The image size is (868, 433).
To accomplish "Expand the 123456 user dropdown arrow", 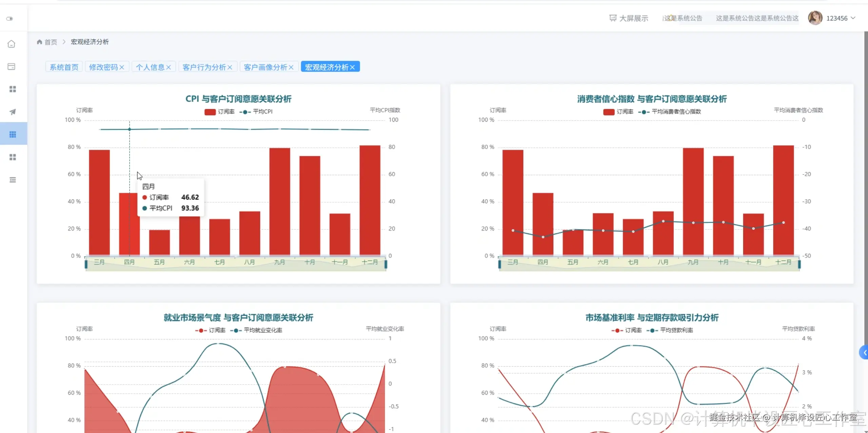I will [x=853, y=18].
